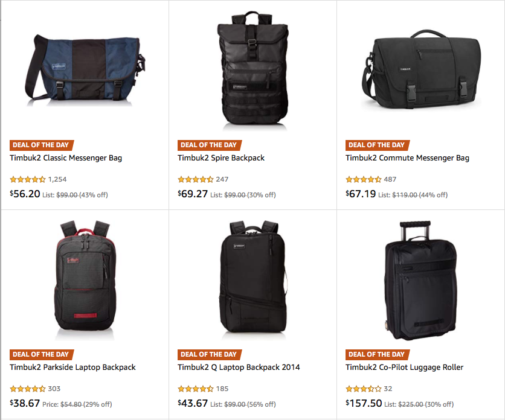The image size is (505, 420).
Task: Click the Co-Pilot Luggage Roller star rating
Action: coord(363,389)
